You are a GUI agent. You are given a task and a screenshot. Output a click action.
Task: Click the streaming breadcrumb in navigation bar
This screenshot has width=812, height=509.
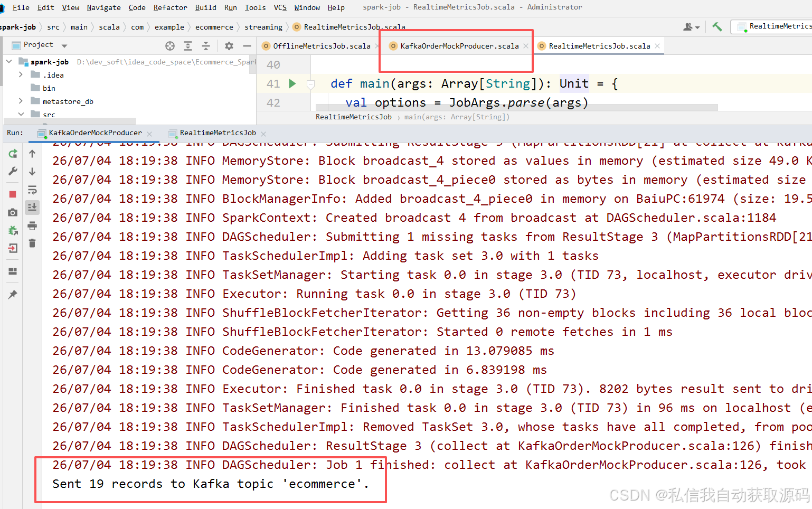coord(263,27)
